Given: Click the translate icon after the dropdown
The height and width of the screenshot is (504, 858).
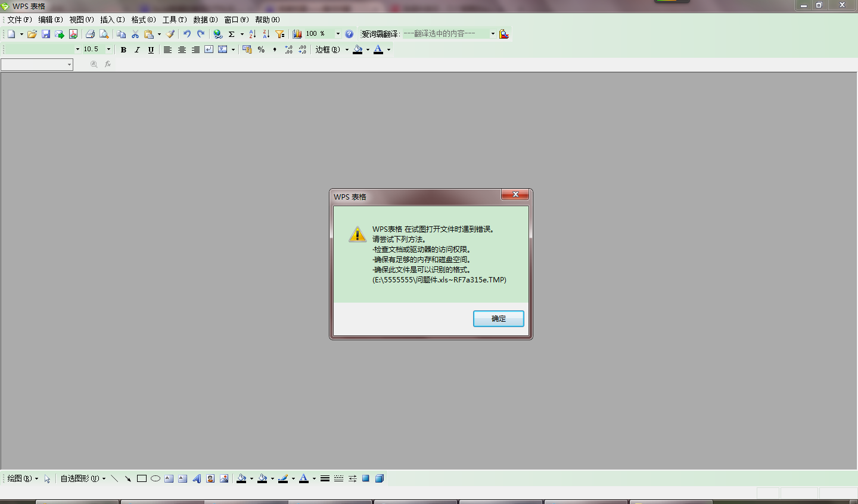Looking at the screenshot, I should (x=504, y=34).
